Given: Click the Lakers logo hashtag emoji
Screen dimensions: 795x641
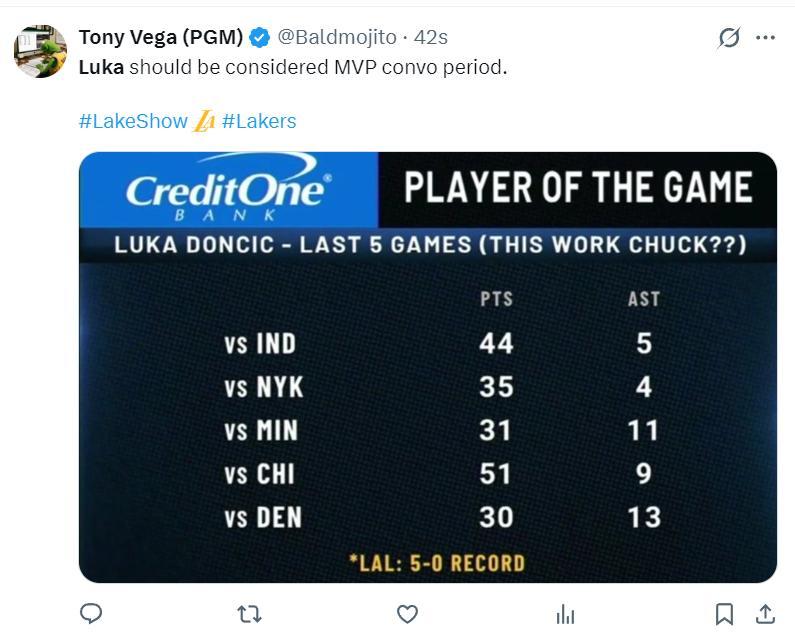Looking at the screenshot, I should (x=205, y=122).
